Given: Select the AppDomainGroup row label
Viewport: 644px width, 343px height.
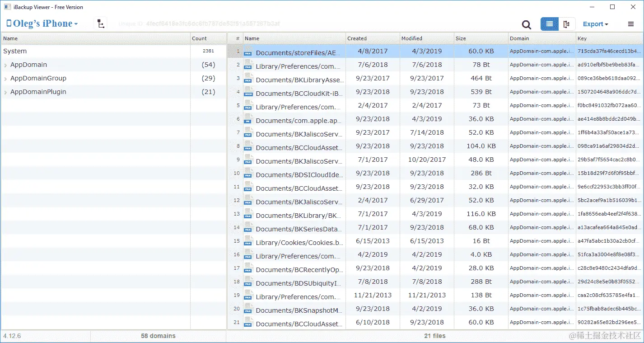Looking at the screenshot, I should (38, 78).
